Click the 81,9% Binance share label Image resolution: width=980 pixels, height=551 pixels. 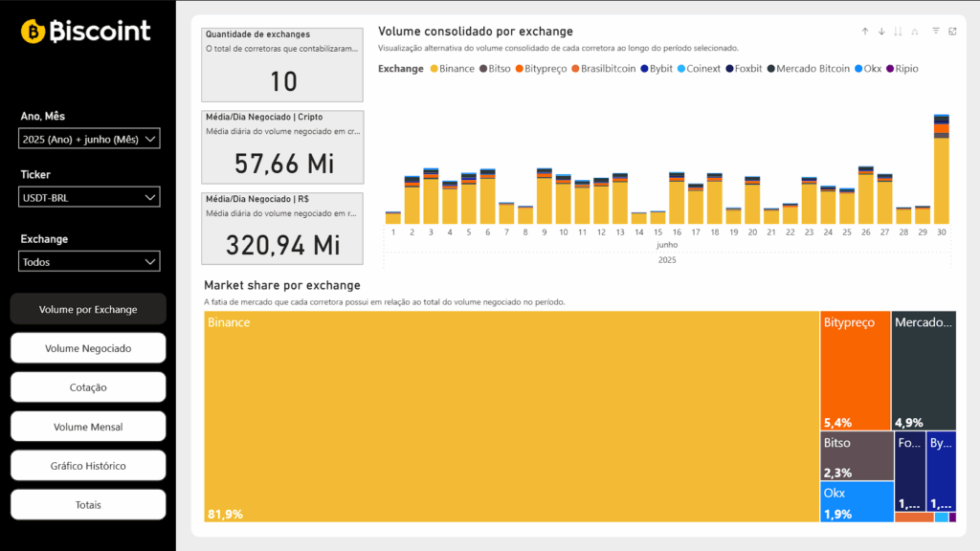coord(225,514)
